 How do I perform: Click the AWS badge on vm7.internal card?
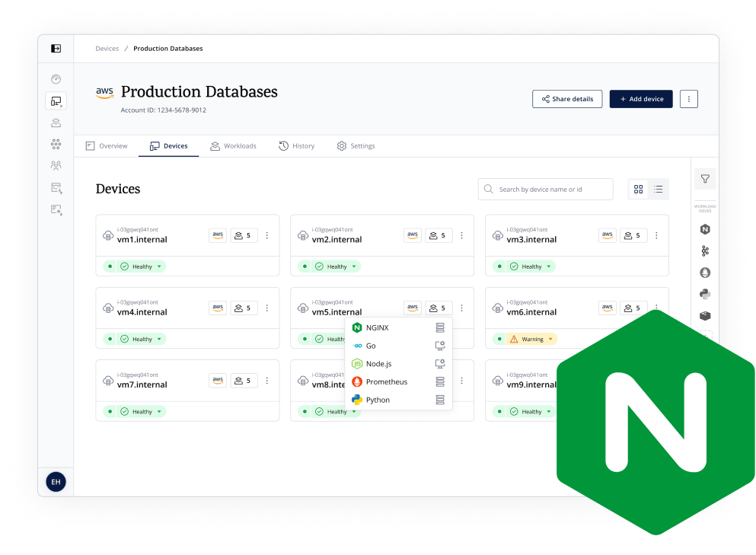tap(218, 381)
